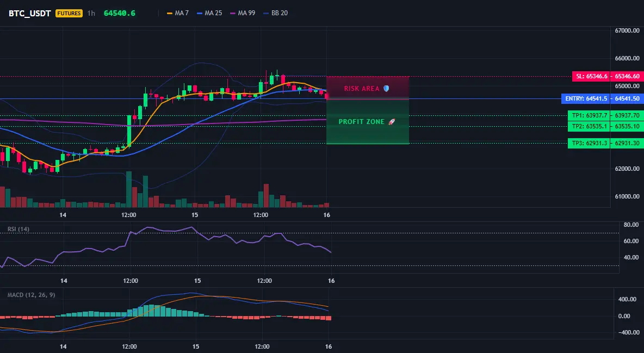Click the 66000.00 price axis label
Viewport: 644px width, 353px height.
coord(627,58)
